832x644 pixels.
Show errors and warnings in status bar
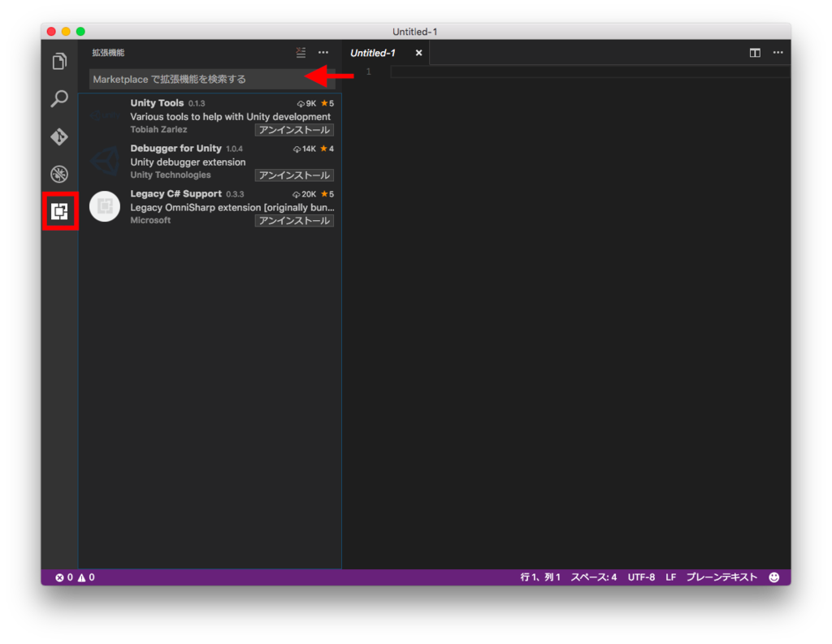coord(75,577)
